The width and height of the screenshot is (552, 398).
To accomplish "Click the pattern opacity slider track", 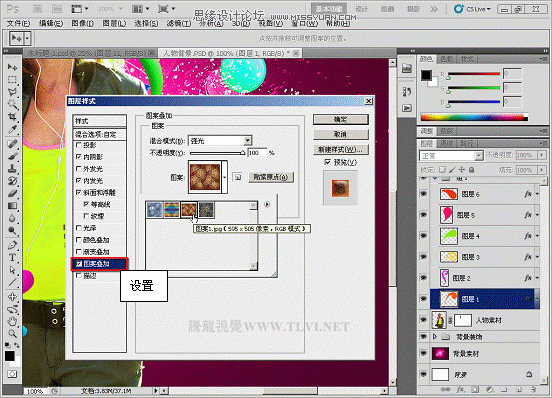I will click(x=218, y=153).
